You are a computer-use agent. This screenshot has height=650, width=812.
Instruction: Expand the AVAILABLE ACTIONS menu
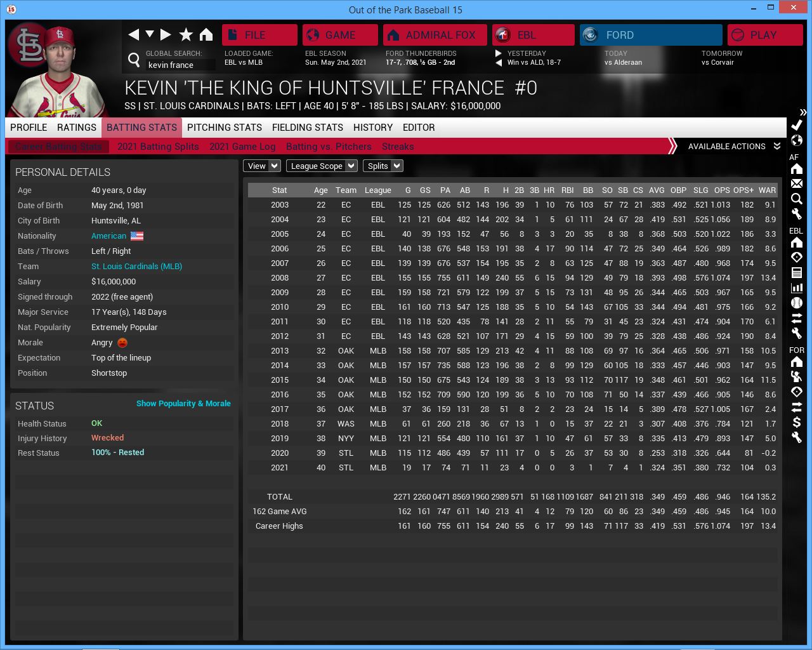733,147
